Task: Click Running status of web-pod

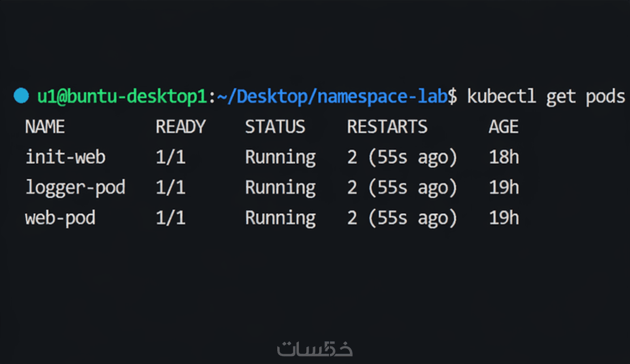Action: [280, 218]
